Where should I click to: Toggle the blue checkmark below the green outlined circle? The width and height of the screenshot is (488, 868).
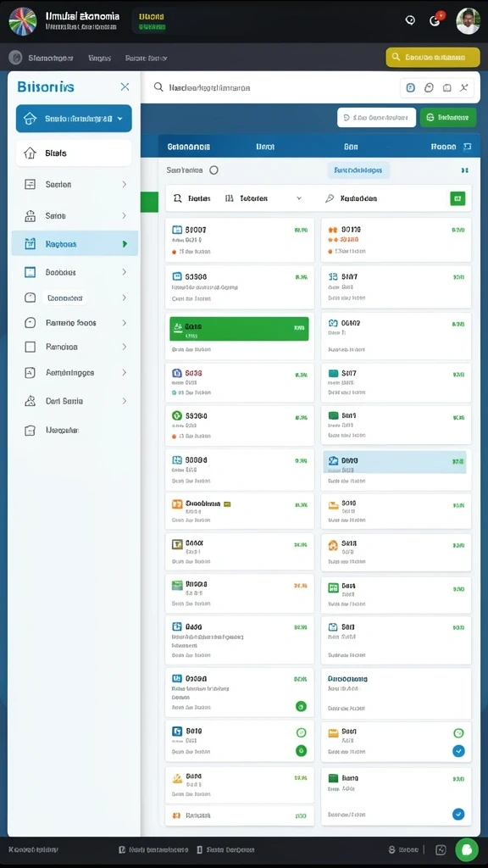click(458, 751)
